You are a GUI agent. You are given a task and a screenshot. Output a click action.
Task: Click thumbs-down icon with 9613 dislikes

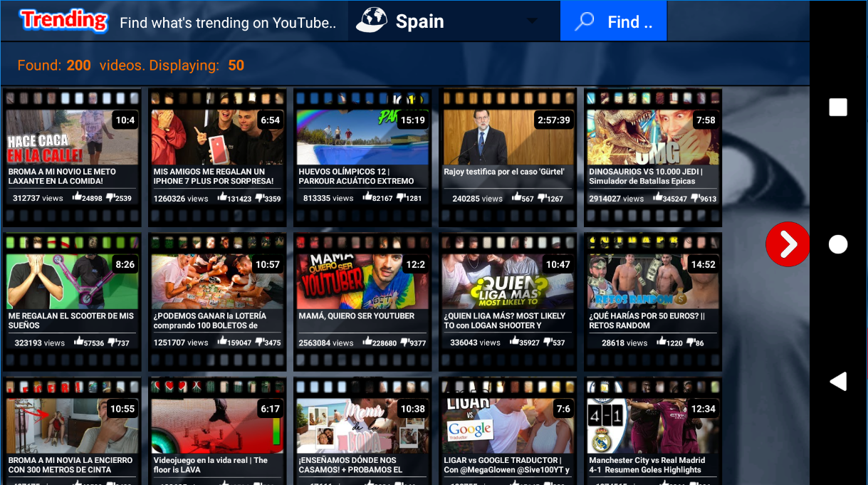(694, 197)
